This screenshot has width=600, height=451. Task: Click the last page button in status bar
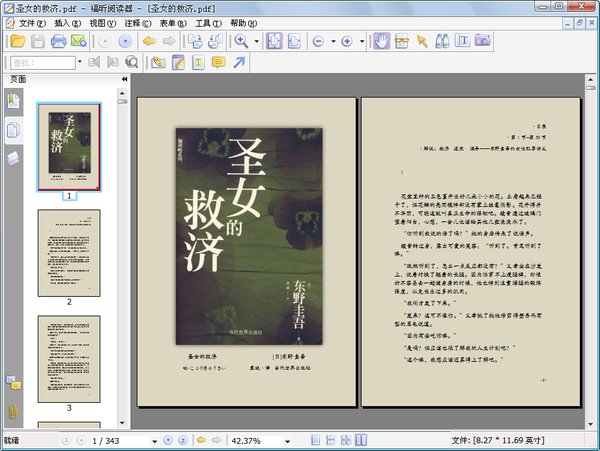pyautogui.click(x=184, y=439)
